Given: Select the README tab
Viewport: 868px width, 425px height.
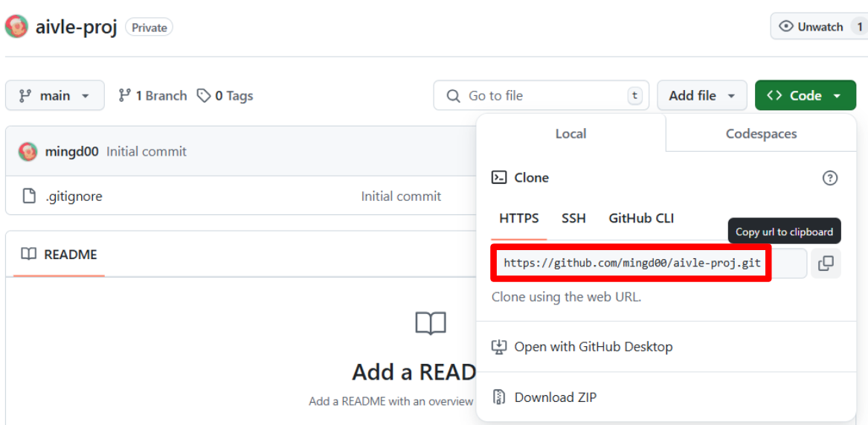Looking at the screenshot, I should click(x=59, y=255).
